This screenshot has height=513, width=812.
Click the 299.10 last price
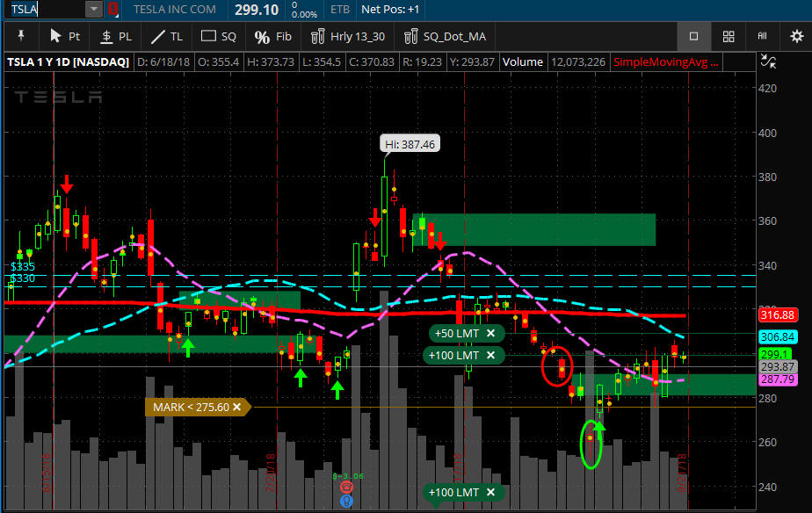click(257, 10)
